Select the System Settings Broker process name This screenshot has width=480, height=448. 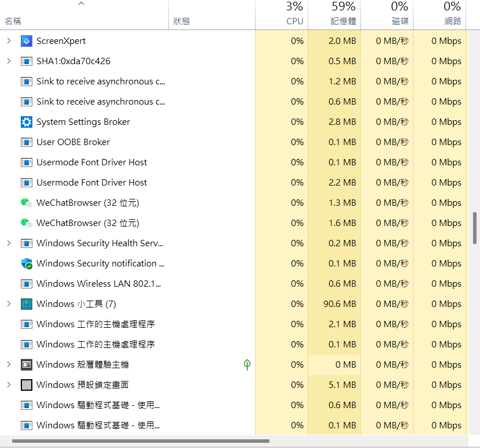pyautogui.click(x=83, y=122)
